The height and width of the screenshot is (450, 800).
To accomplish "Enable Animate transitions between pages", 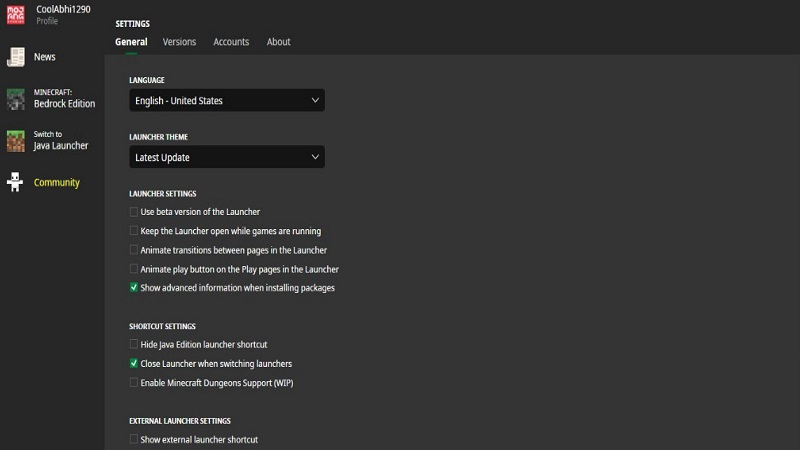I will tap(134, 250).
